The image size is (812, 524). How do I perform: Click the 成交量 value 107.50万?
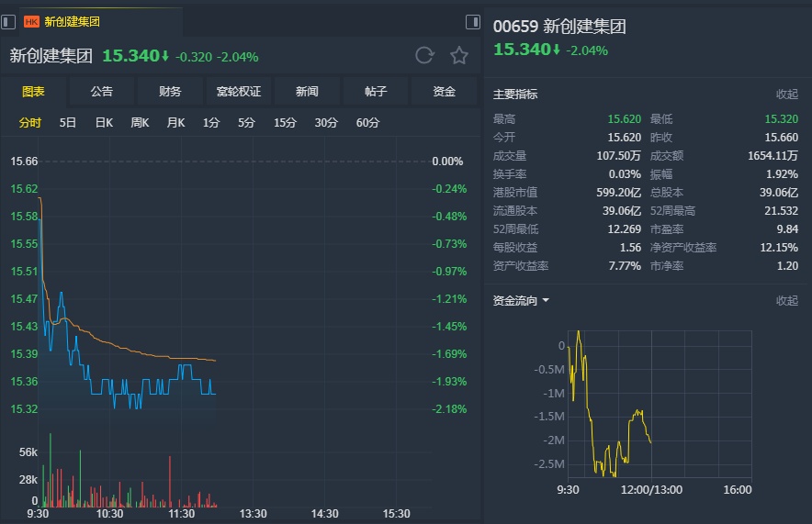618,156
